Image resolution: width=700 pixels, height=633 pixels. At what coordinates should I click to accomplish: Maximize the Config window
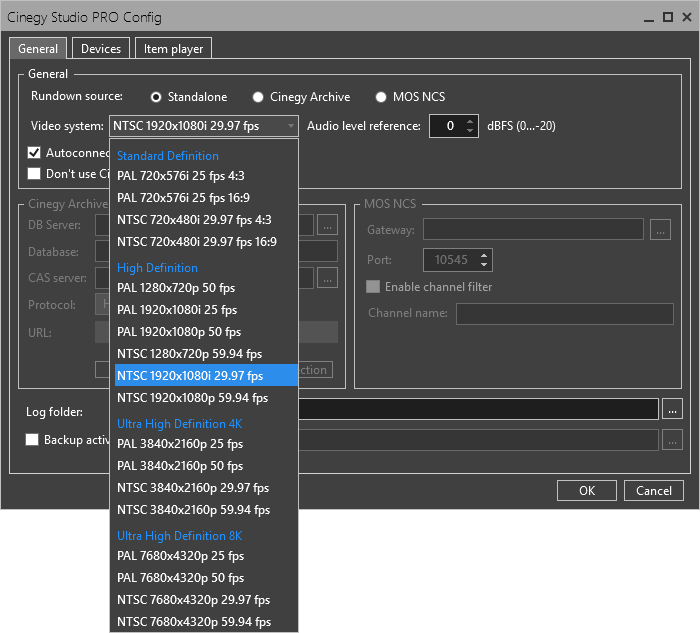pyautogui.click(x=668, y=17)
